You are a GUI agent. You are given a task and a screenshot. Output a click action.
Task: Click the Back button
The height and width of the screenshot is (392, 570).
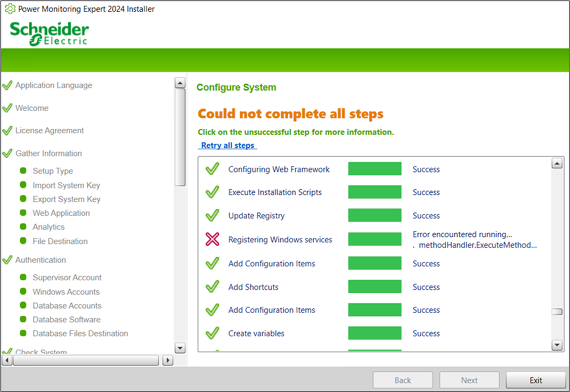click(x=403, y=380)
